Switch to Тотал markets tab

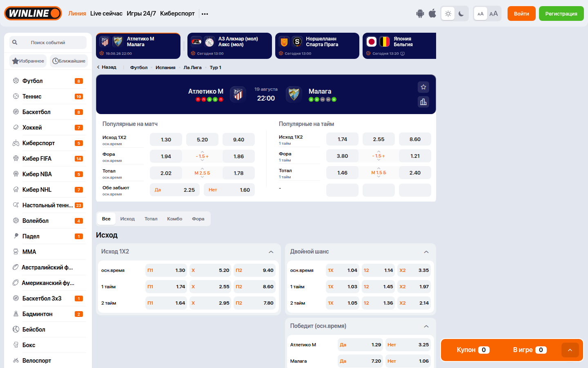point(151,219)
